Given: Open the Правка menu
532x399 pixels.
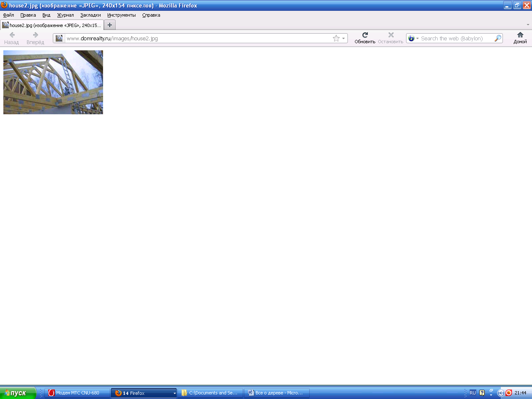Looking at the screenshot, I should pos(28,15).
